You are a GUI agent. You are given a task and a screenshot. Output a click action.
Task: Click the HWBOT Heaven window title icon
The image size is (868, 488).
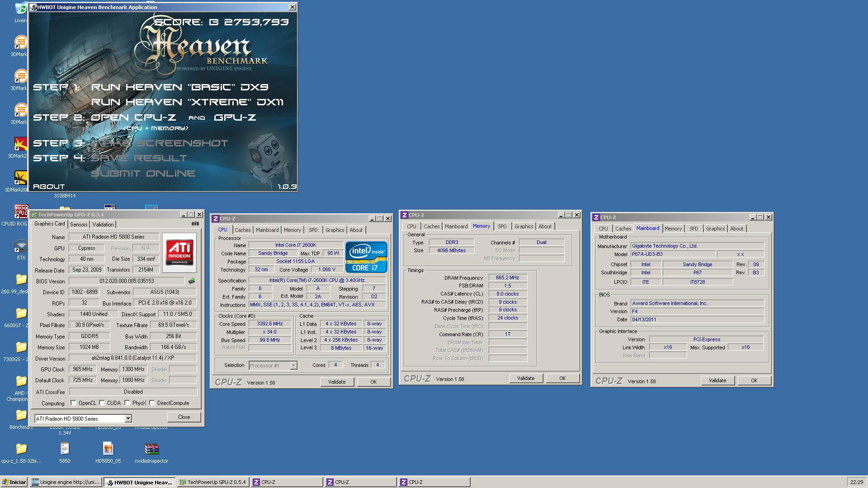pyautogui.click(x=33, y=7)
